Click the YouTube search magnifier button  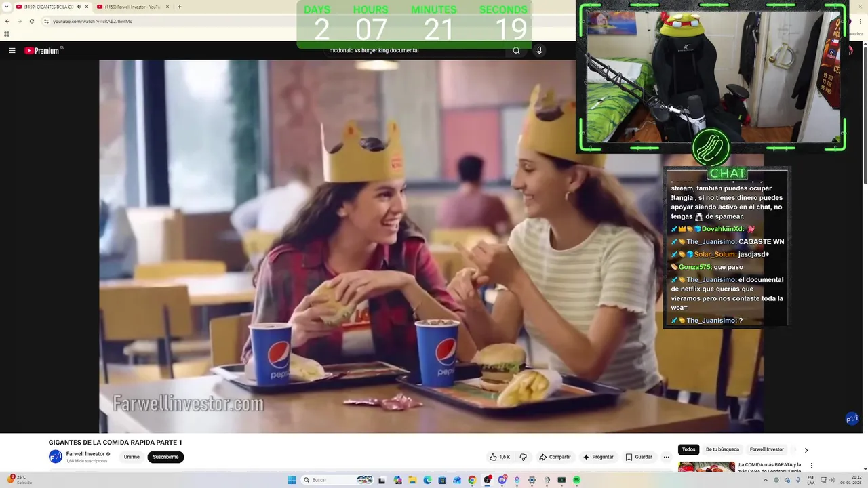click(516, 51)
